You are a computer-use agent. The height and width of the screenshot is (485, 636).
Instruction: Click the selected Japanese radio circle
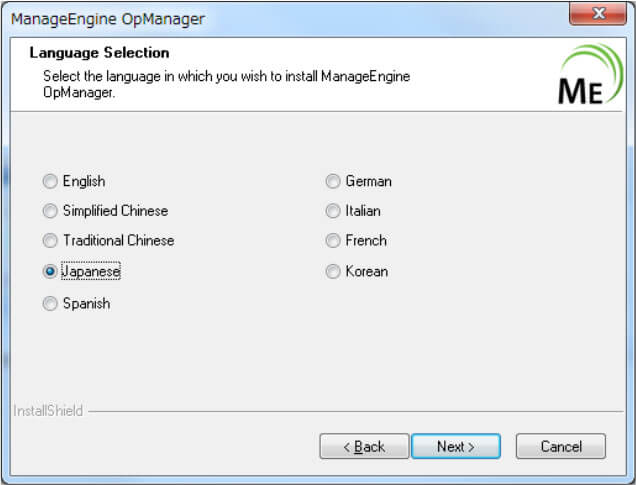50,271
